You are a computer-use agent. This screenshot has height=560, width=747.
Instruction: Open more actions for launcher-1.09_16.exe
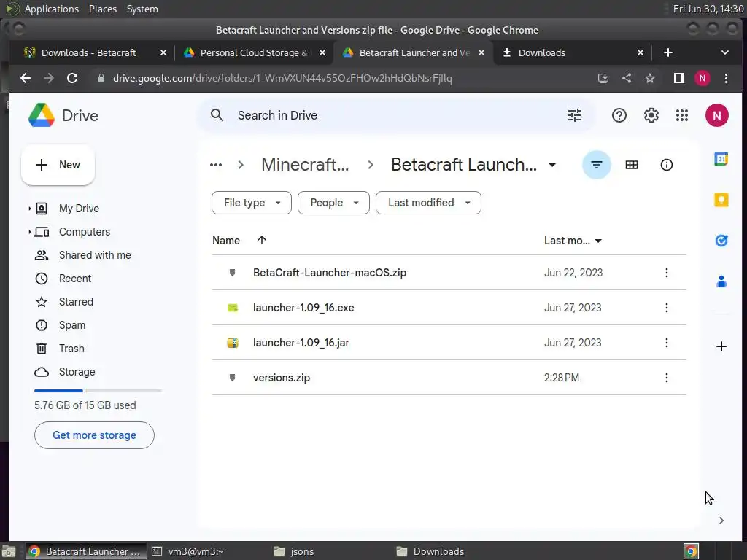666,308
